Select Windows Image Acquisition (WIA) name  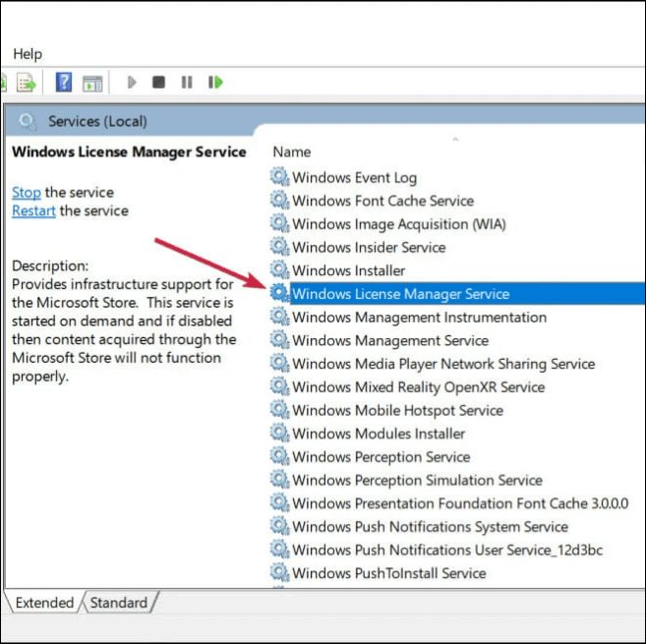pos(399,224)
